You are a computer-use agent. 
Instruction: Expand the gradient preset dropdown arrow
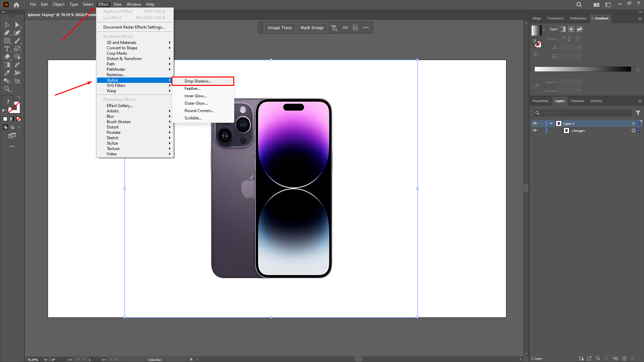pos(544,31)
